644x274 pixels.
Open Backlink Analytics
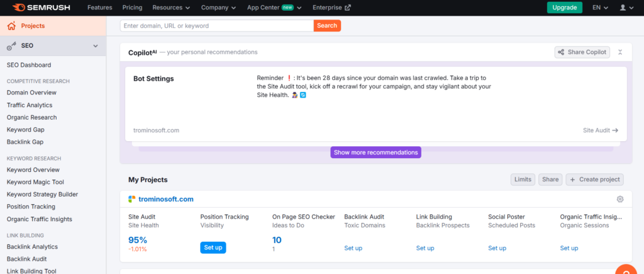tap(32, 247)
